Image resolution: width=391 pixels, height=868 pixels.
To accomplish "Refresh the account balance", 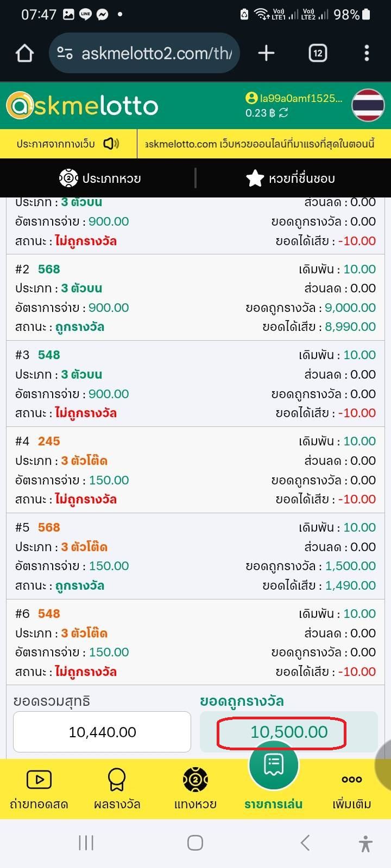I will [283, 113].
